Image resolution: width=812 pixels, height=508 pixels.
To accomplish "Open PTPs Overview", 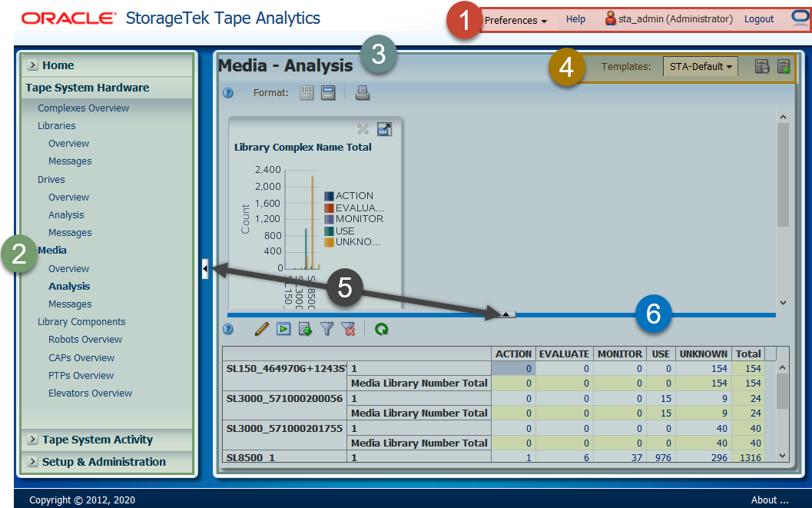I will pyautogui.click(x=81, y=376).
